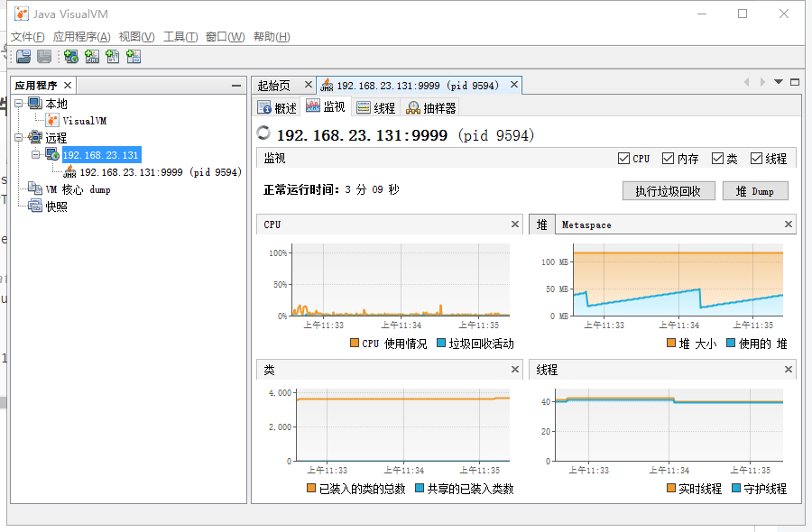Screen dimensions: 812x532
Task: Close the 起始页 tab
Action: pos(309,85)
